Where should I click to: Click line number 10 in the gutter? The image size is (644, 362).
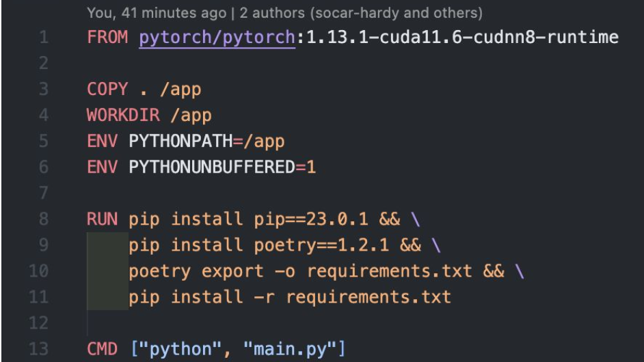[38, 271]
